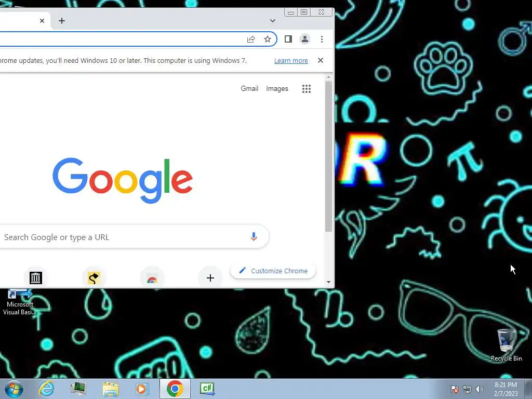This screenshot has width=532, height=399.
Task: Launch Windows Media Player from taskbar
Action: click(x=142, y=389)
